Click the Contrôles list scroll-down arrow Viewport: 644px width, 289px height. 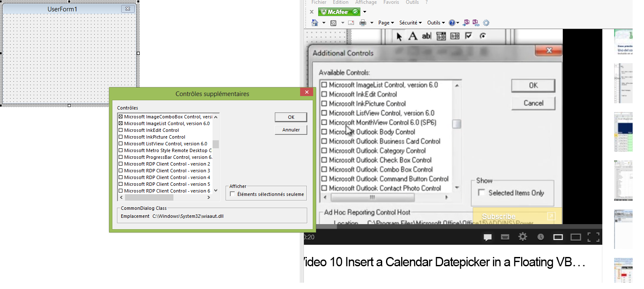tap(216, 190)
